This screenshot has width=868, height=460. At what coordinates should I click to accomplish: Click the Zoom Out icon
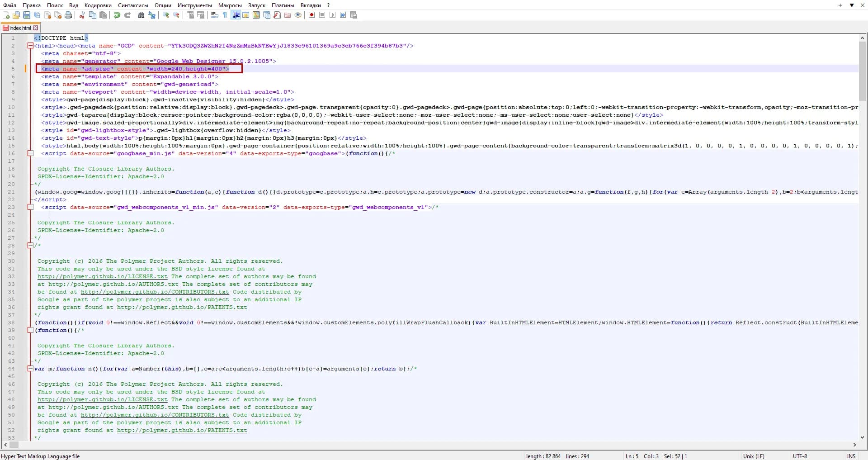176,15
